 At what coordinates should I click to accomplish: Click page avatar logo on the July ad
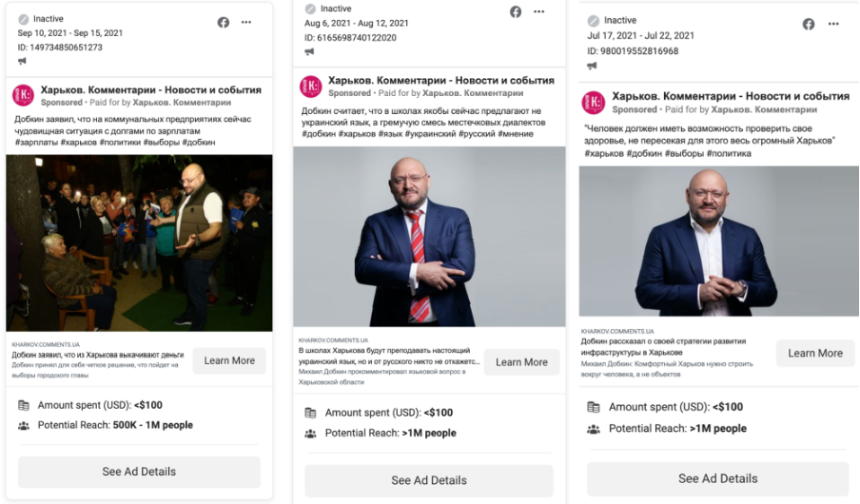pyautogui.click(x=594, y=103)
